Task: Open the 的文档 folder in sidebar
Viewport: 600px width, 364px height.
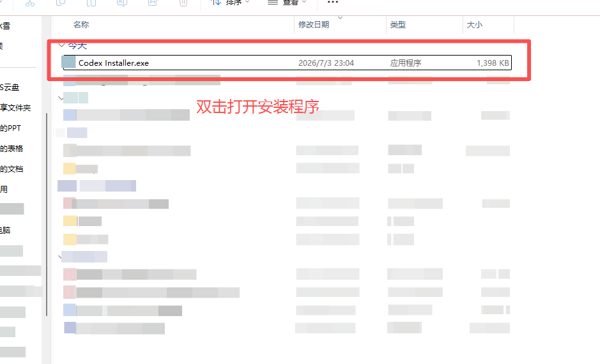Action: click(12, 169)
